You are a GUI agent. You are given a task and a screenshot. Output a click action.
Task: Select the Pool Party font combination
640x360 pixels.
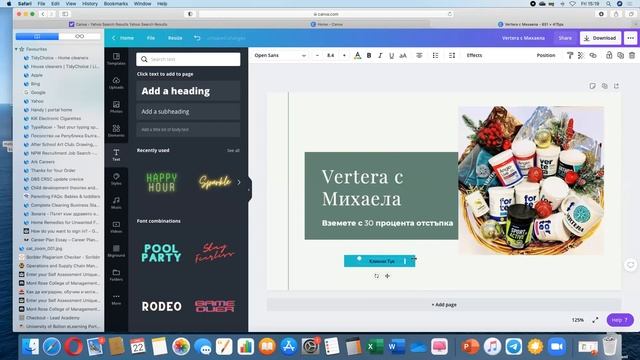(x=162, y=253)
